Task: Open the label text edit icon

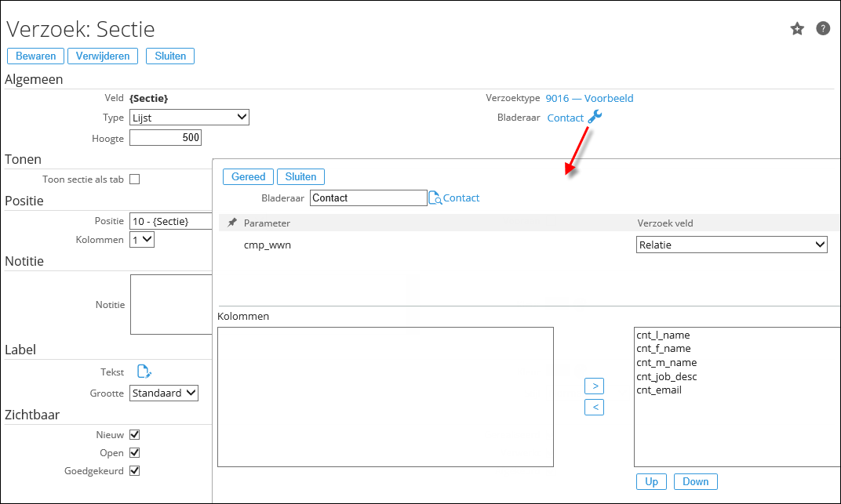Action: [144, 372]
